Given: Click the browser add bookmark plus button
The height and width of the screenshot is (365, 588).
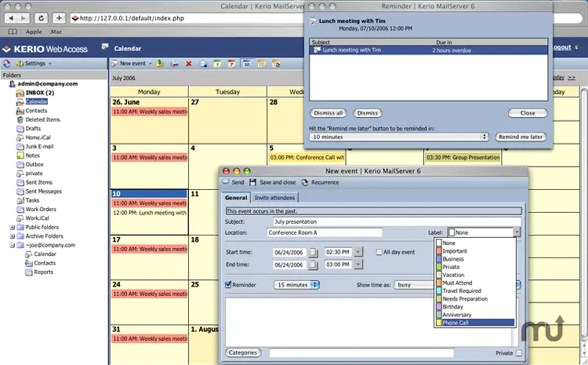Looking at the screenshot, I should point(59,18).
